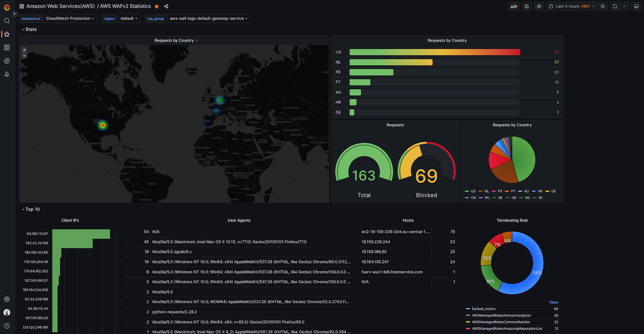
Task: Open the Last 3 hours time picker
Action: (572, 6)
